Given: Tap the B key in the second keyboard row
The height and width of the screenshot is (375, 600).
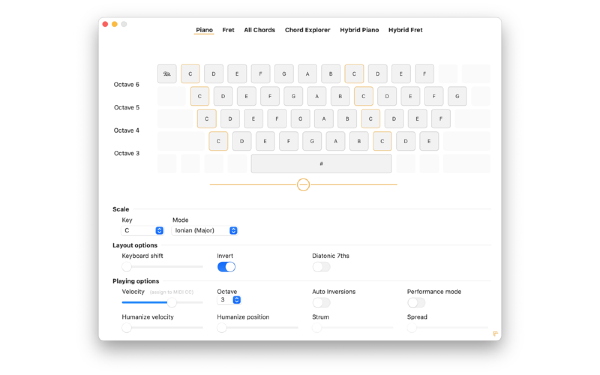Looking at the screenshot, I should pos(340,96).
